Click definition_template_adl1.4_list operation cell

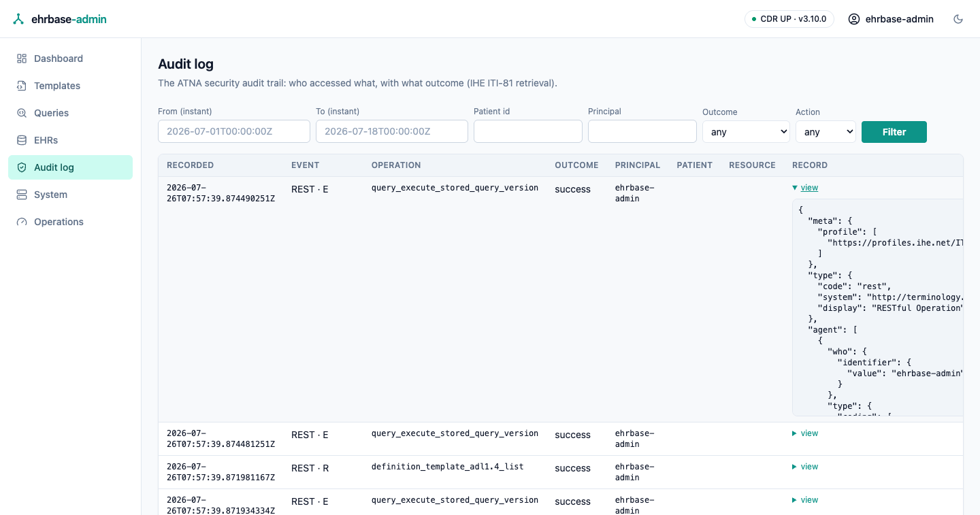(448, 467)
